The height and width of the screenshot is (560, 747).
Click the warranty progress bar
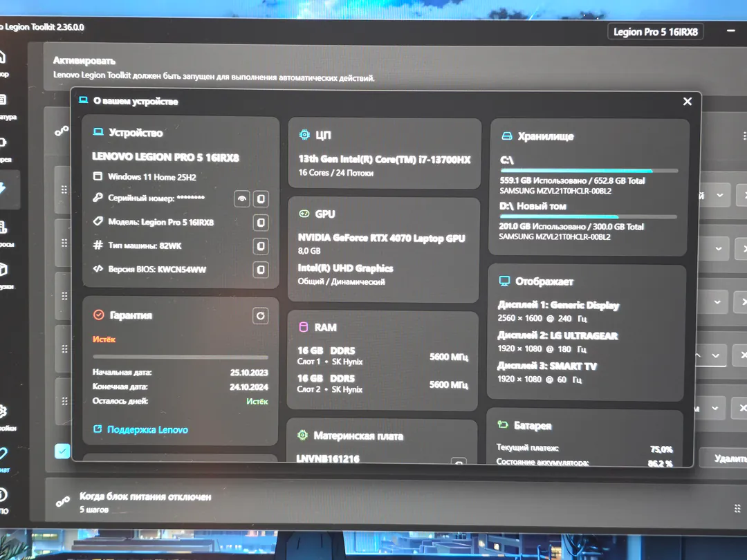(x=181, y=357)
